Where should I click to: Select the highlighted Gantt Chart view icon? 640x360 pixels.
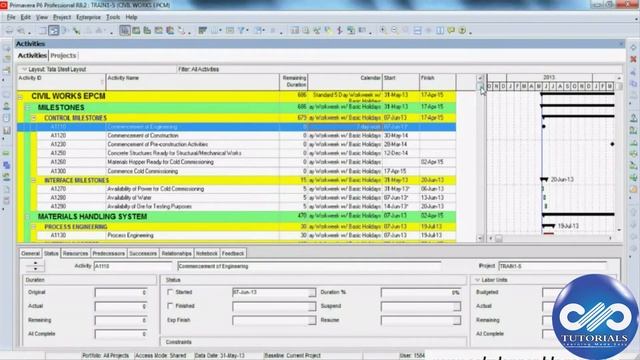pos(125,31)
